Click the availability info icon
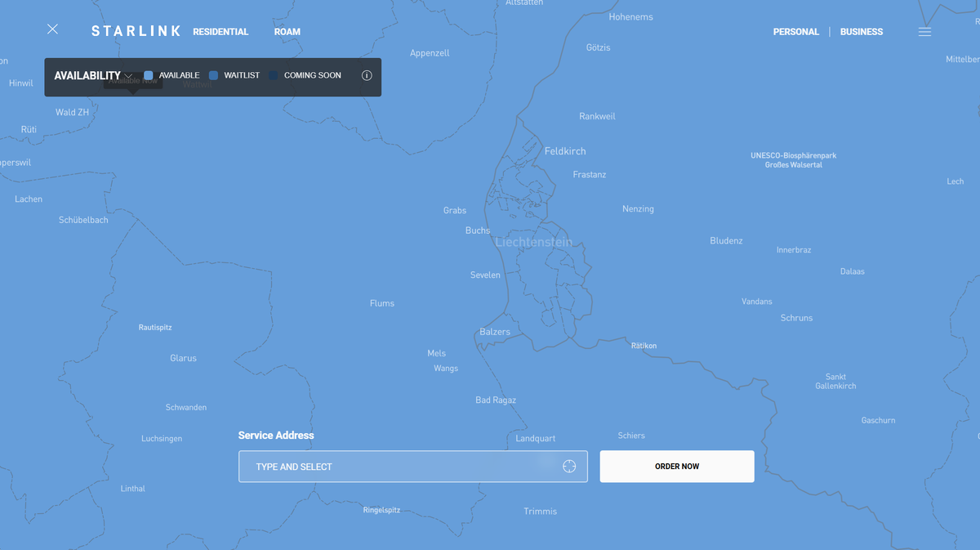Screen dimensions: 980x550 [367, 75]
